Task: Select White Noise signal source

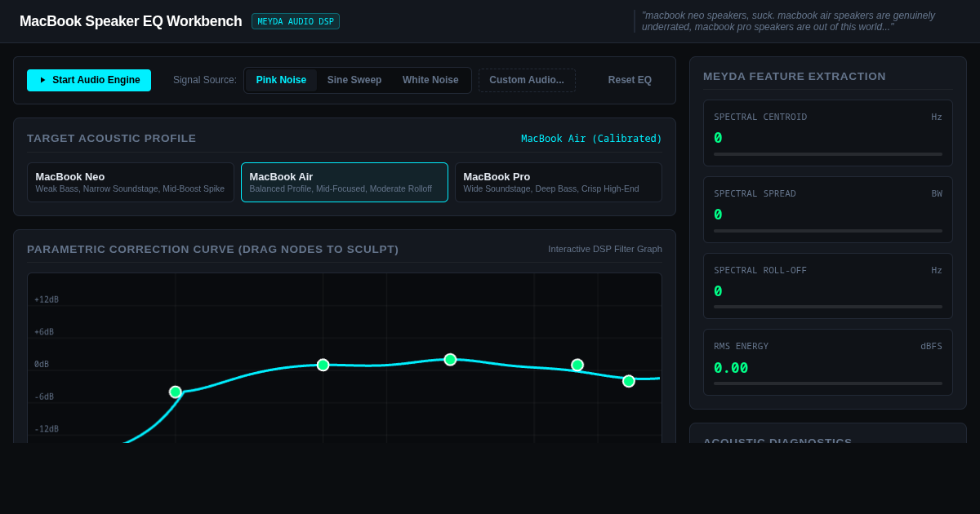Action: pos(430,80)
